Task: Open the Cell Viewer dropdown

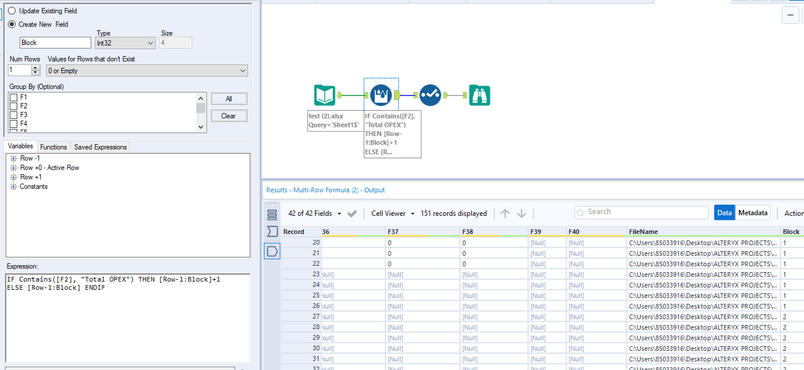Action: pos(392,214)
